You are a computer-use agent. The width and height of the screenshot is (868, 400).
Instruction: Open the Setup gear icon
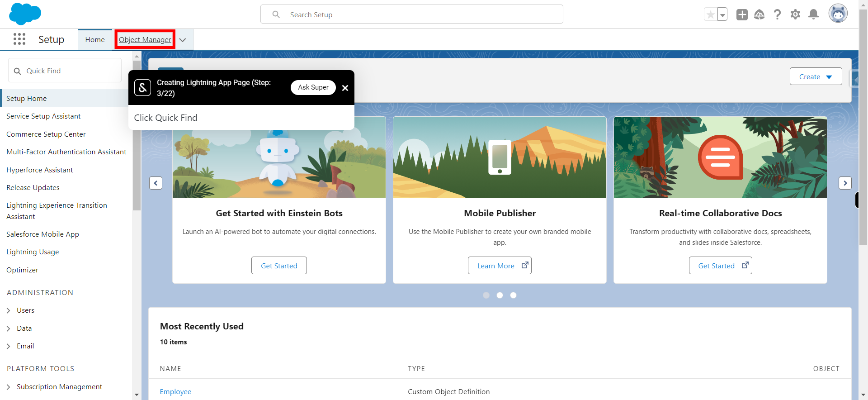click(795, 14)
